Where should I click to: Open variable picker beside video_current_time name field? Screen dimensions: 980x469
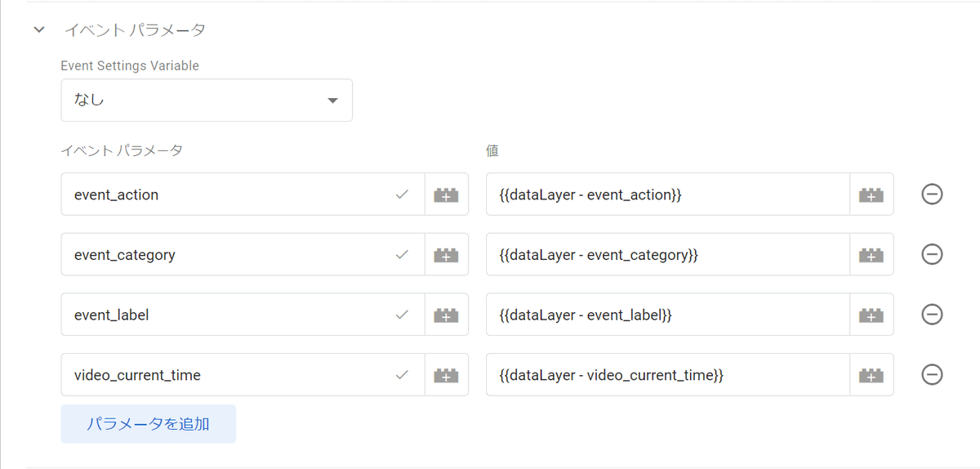coord(446,375)
